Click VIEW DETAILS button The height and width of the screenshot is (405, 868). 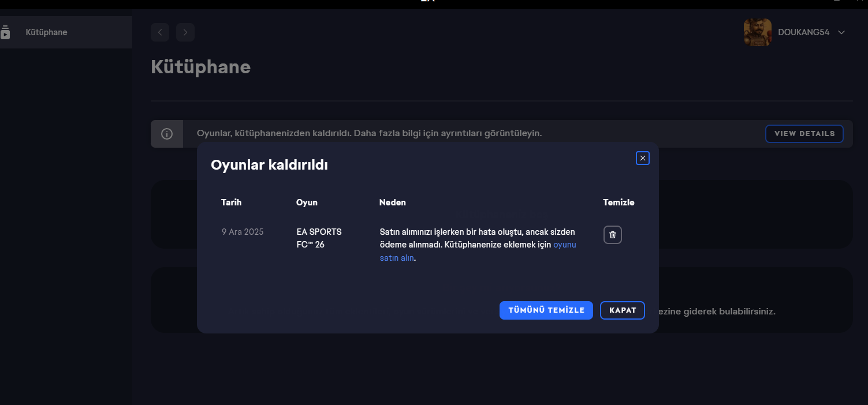pos(804,134)
